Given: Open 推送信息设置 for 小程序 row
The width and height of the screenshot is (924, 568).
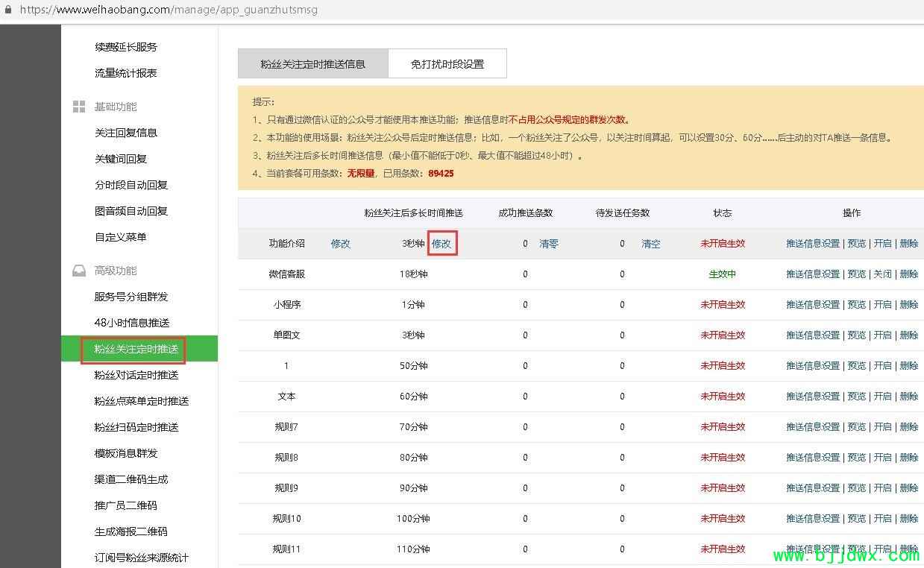Looking at the screenshot, I should tap(813, 305).
